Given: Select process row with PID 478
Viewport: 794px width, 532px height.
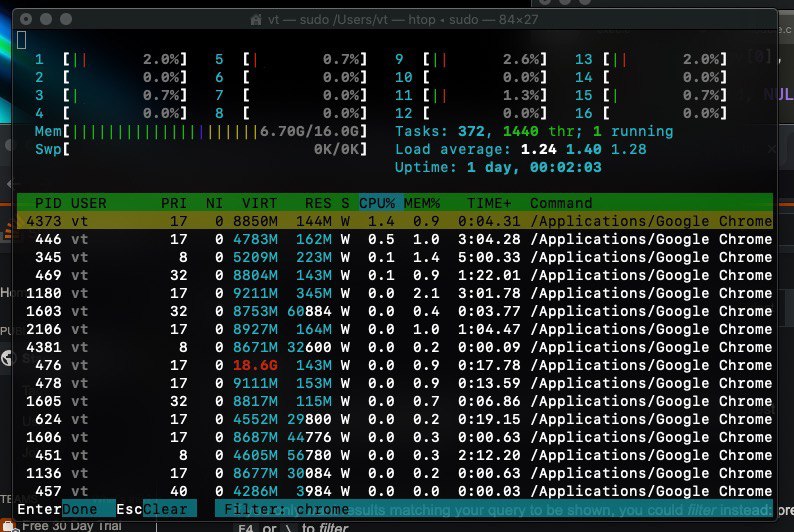Looking at the screenshot, I should pyautogui.click(x=395, y=383).
